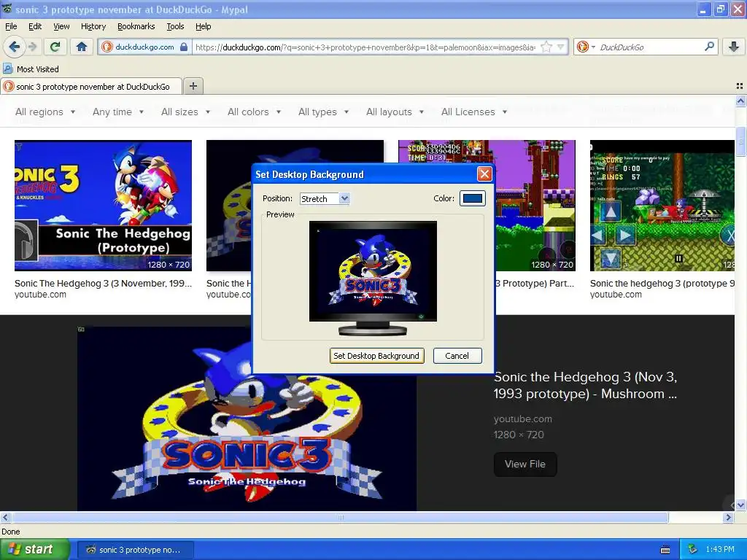Open the Bookmarks menu
Screen dimensions: 747x560
click(x=136, y=27)
